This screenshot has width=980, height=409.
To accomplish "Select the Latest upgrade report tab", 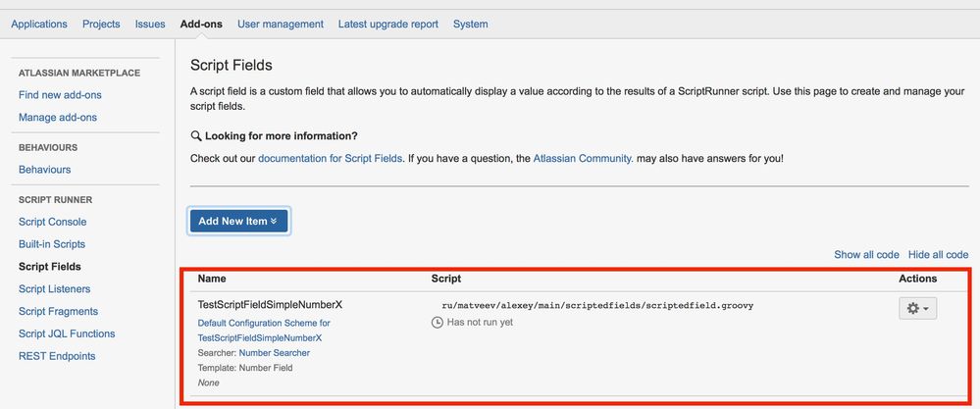I will point(388,24).
